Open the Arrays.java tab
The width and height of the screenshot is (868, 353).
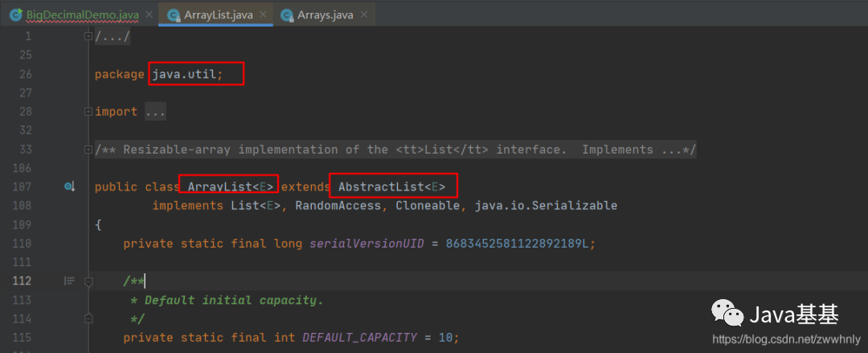click(x=325, y=15)
